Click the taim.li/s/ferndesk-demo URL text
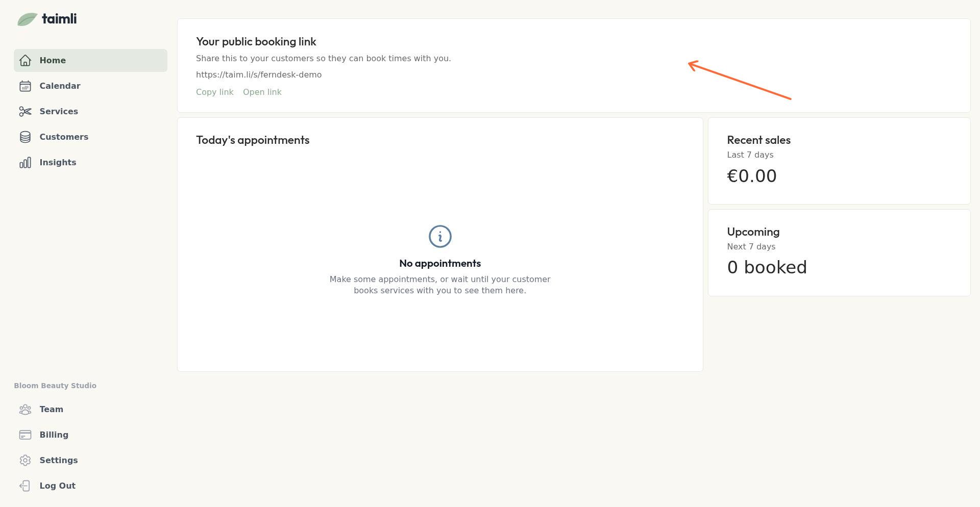980x507 pixels. click(x=259, y=75)
